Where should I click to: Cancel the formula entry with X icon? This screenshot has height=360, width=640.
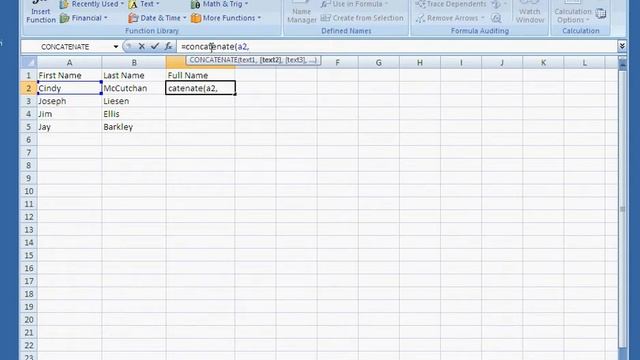click(141, 47)
